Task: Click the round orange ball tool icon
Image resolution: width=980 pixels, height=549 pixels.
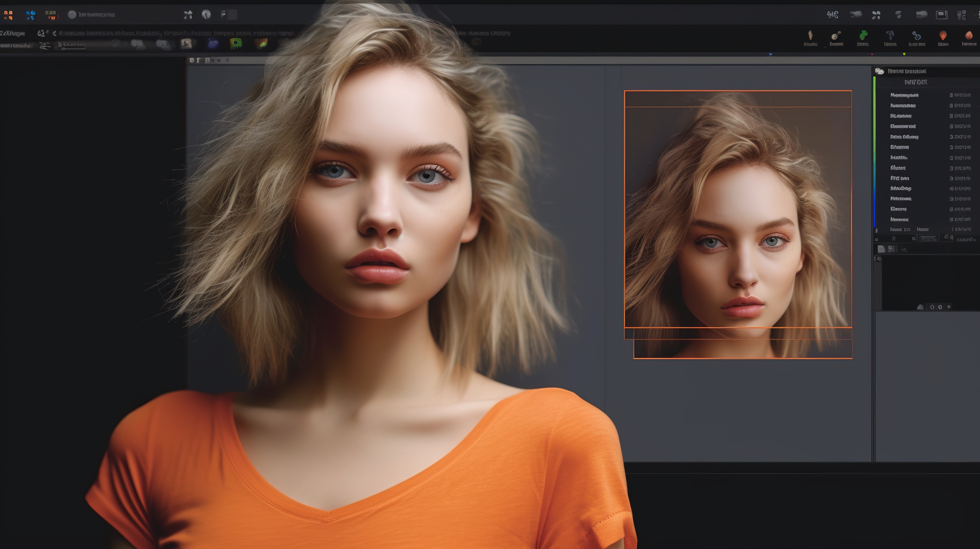Action: pos(969,36)
